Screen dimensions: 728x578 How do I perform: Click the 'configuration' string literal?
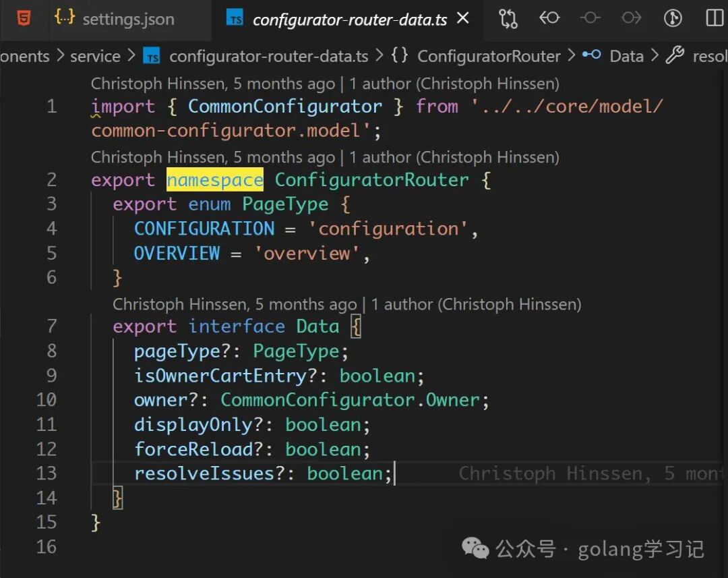388,229
